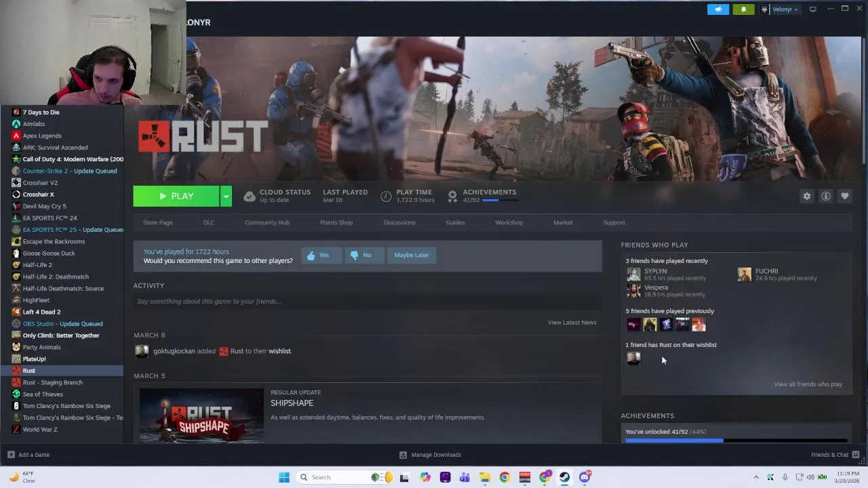
Task: View the play time clock icon
Action: click(x=386, y=196)
